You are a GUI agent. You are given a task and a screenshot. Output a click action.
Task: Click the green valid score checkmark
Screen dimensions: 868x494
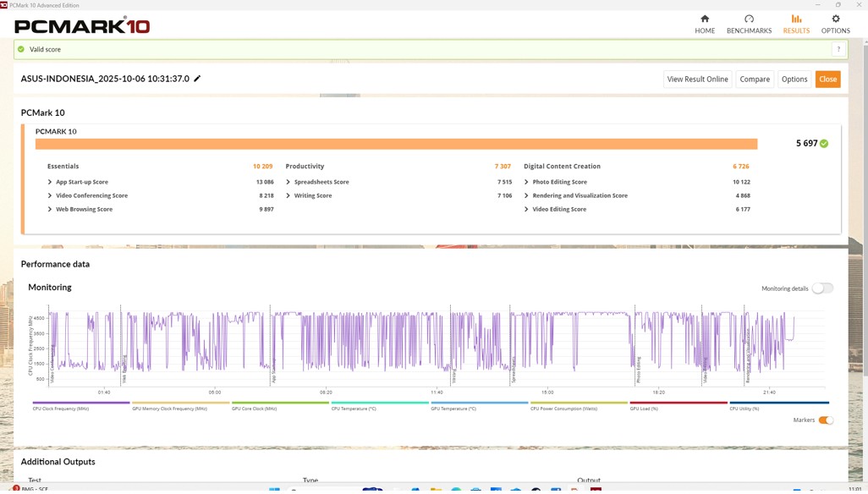pyautogui.click(x=21, y=49)
